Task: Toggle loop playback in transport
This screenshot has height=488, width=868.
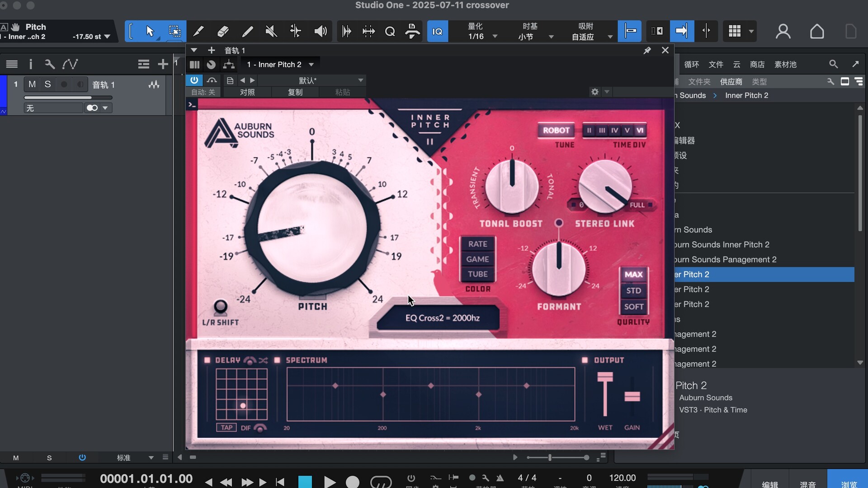Action: (x=381, y=482)
